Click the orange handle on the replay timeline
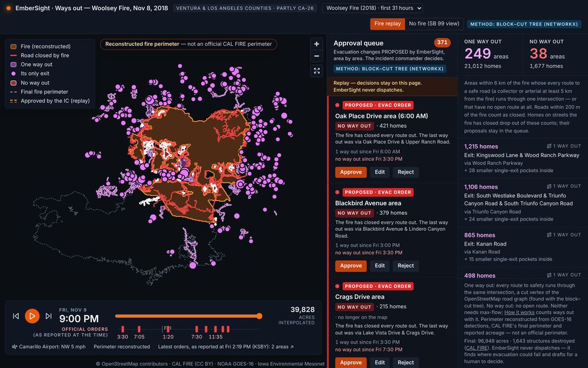Viewport: 588px width, 368px height. point(259,316)
